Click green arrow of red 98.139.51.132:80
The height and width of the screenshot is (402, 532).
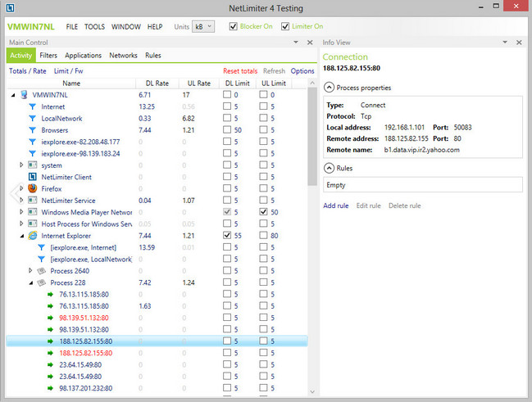tap(51, 318)
